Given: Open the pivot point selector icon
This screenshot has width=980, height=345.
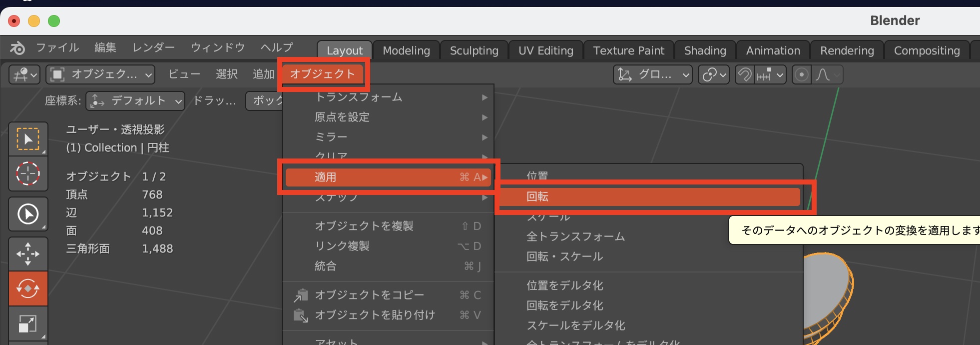Looking at the screenshot, I should [x=713, y=75].
